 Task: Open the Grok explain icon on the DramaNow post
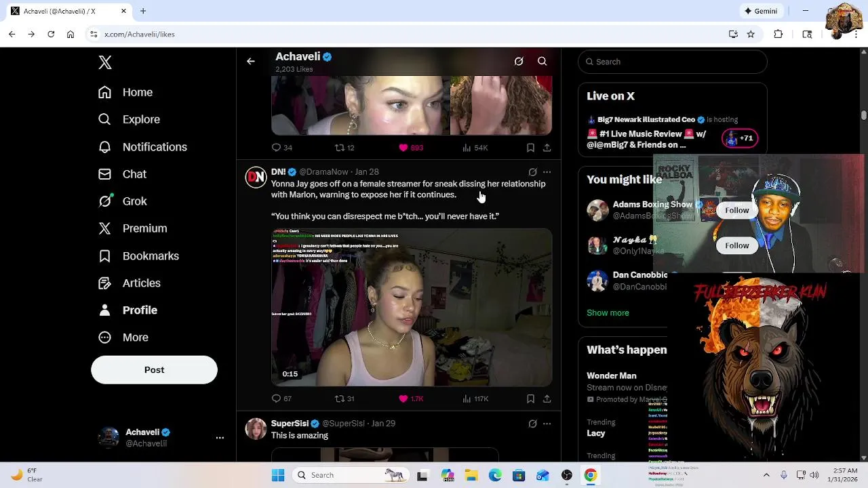(x=532, y=172)
